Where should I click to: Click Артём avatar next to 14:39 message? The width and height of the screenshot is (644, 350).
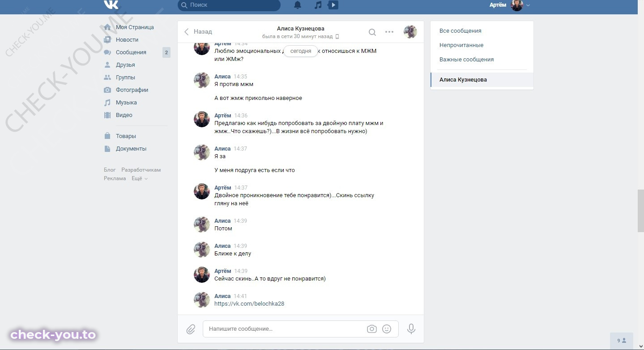[202, 275]
